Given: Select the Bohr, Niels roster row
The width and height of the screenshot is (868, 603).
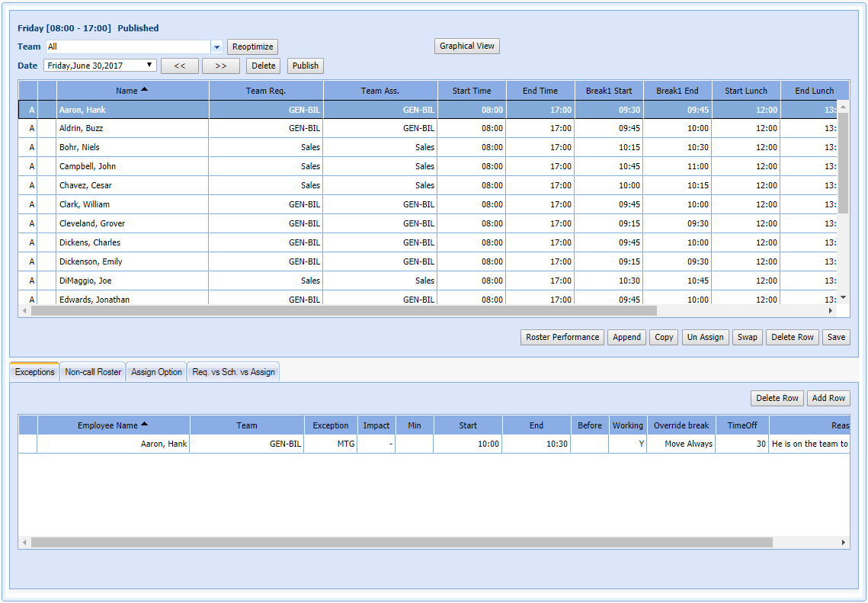Looking at the screenshot, I should point(79,148).
